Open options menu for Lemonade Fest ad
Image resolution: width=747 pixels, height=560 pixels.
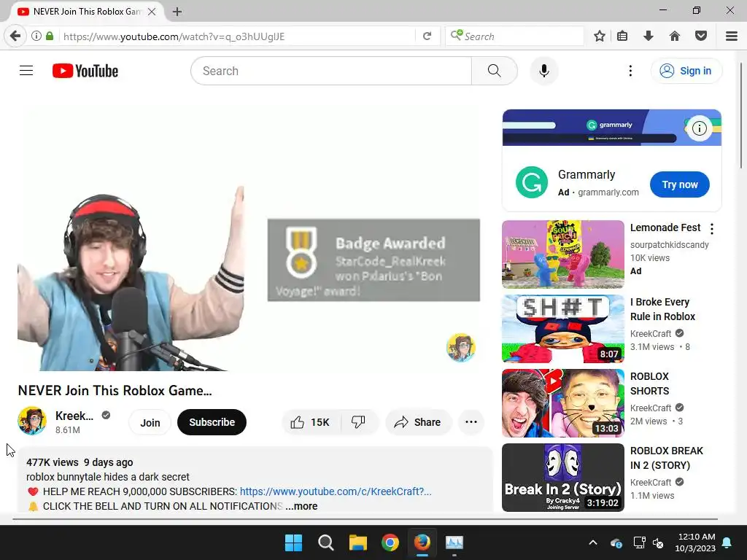[712, 229]
